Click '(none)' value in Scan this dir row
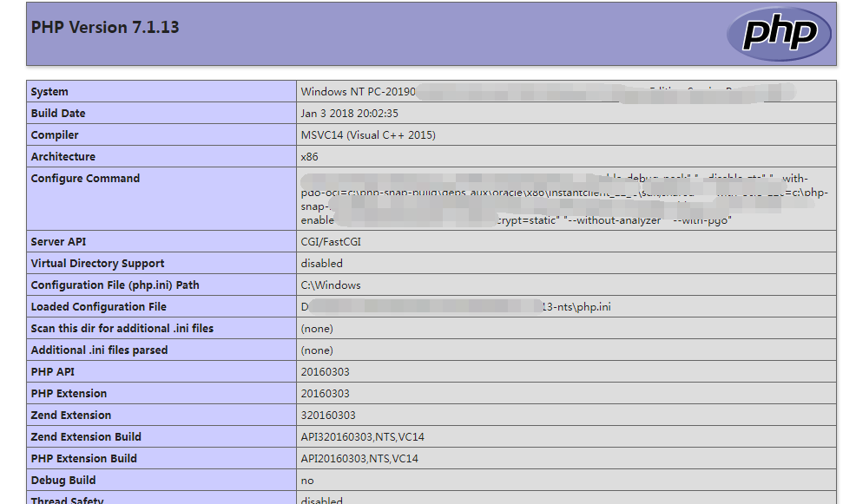 (317, 329)
